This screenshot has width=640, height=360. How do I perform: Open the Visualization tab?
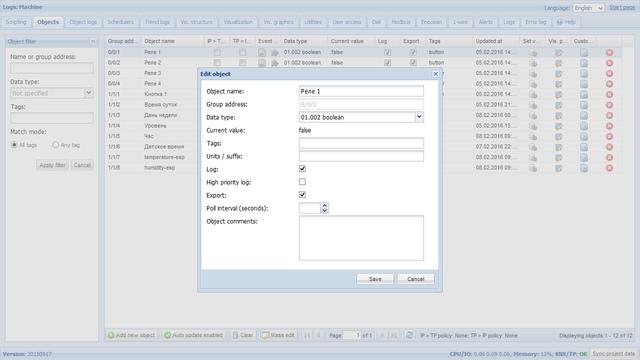click(x=238, y=22)
